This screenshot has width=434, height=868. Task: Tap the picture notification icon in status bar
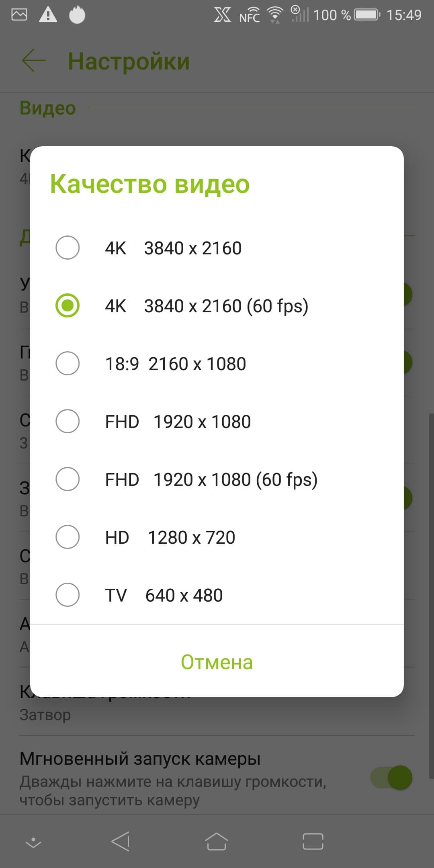(19, 15)
